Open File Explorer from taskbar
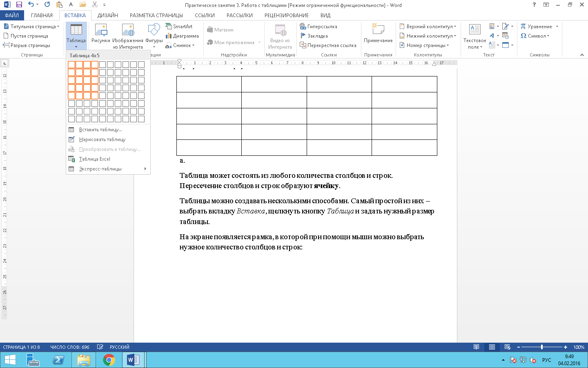Viewport: 588px width, 368px height. pyautogui.click(x=84, y=360)
